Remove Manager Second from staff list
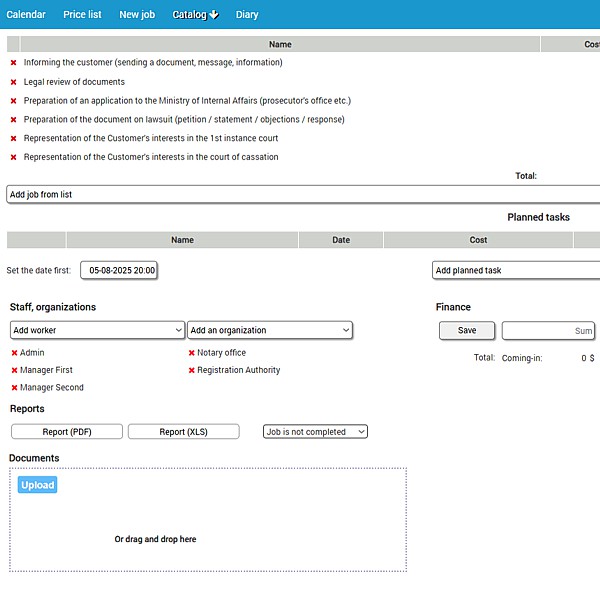Viewport: 600px width, 600px height. tap(15, 388)
